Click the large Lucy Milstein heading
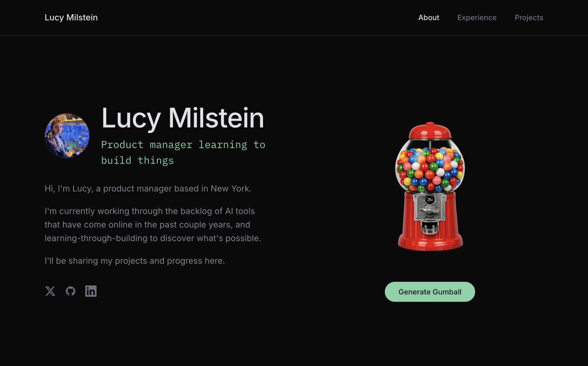Image resolution: width=588 pixels, height=366 pixels. [183, 118]
